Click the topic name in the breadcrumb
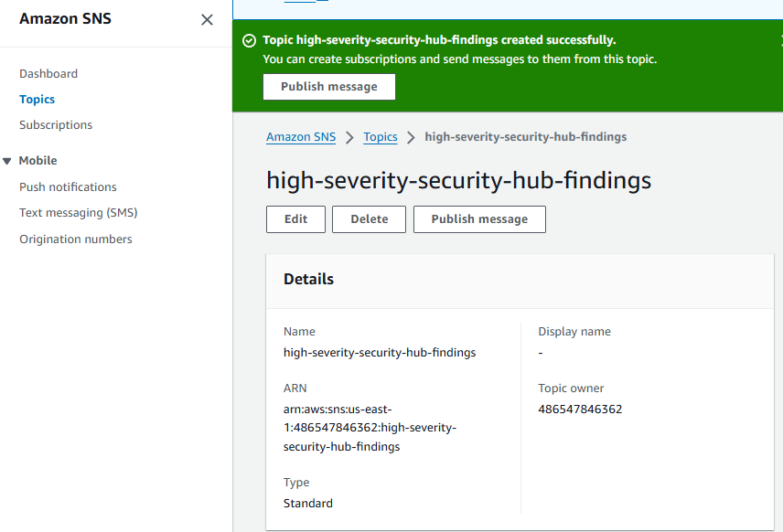Image resolution: width=783 pixels, height=532 pixels. pos(526,137)
